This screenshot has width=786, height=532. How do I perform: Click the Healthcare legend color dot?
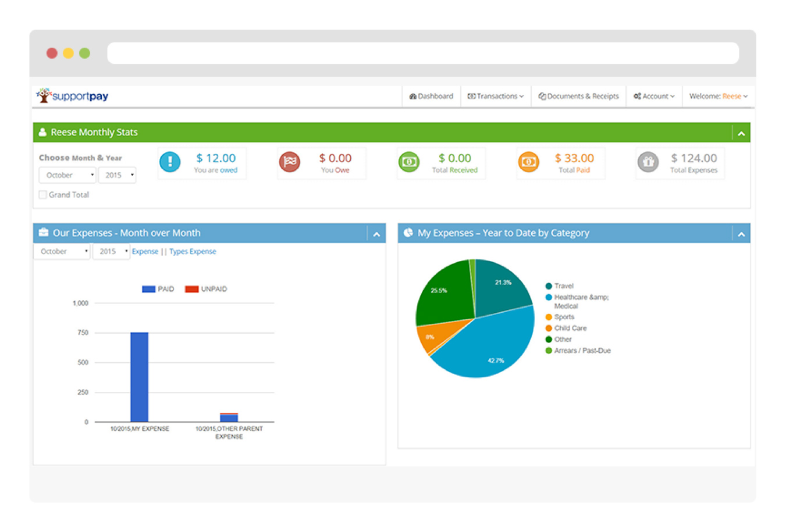(x=549, y=297)
